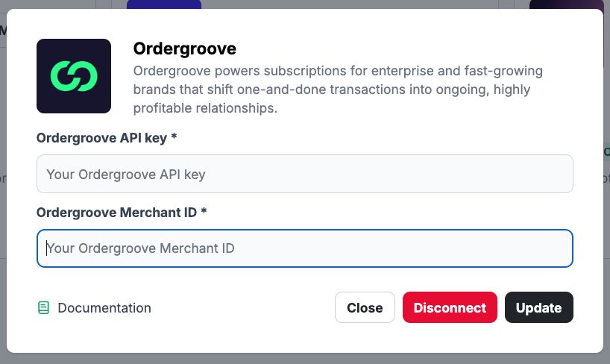Open the Documentation link
The height and width of the screenshot is (364, 610).
104,308
